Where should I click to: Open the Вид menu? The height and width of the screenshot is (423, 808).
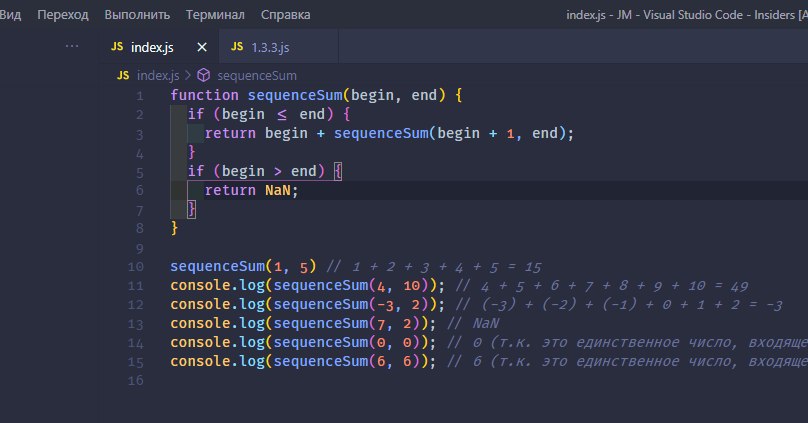pos(10,15)
